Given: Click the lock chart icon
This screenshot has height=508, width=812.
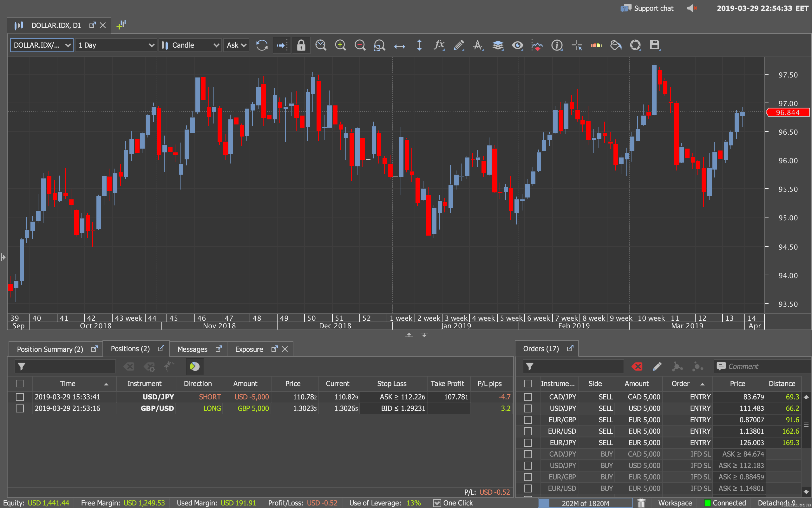Looking at the screenshot, I should pyautogui.click(x=301, y=45).
